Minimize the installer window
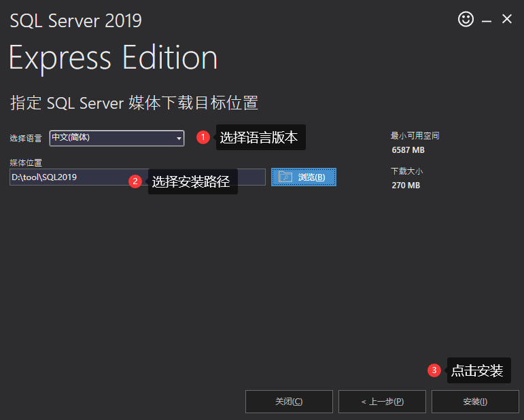Image resolution: width=524 pixels, height=420 pixels. [x=486, y=20]
